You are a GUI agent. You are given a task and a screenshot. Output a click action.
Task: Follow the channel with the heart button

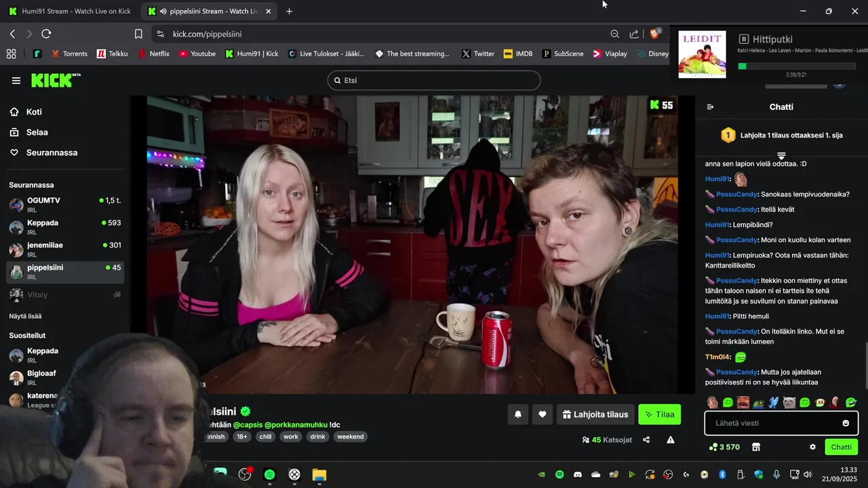[x=542, y=414]
